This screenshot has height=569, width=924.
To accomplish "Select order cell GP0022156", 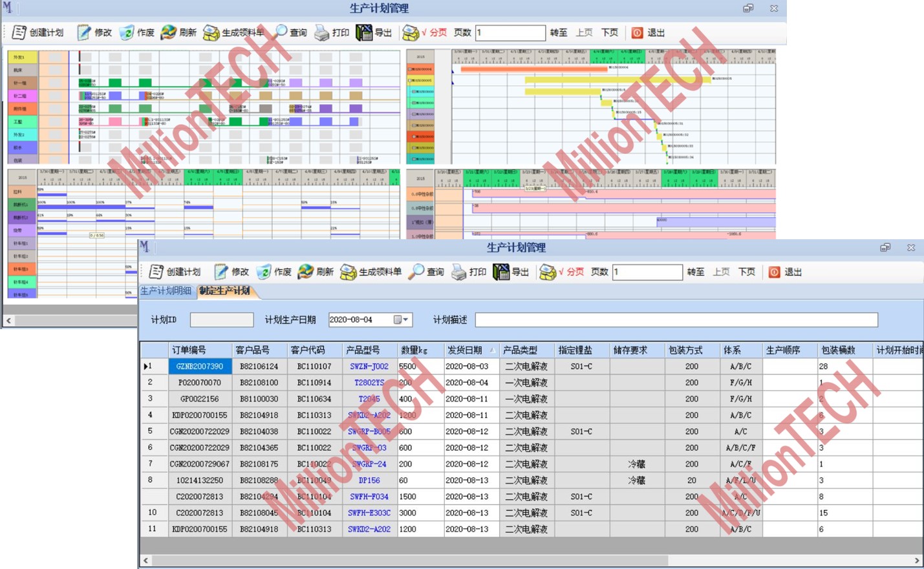I will (x=200, y=399).
